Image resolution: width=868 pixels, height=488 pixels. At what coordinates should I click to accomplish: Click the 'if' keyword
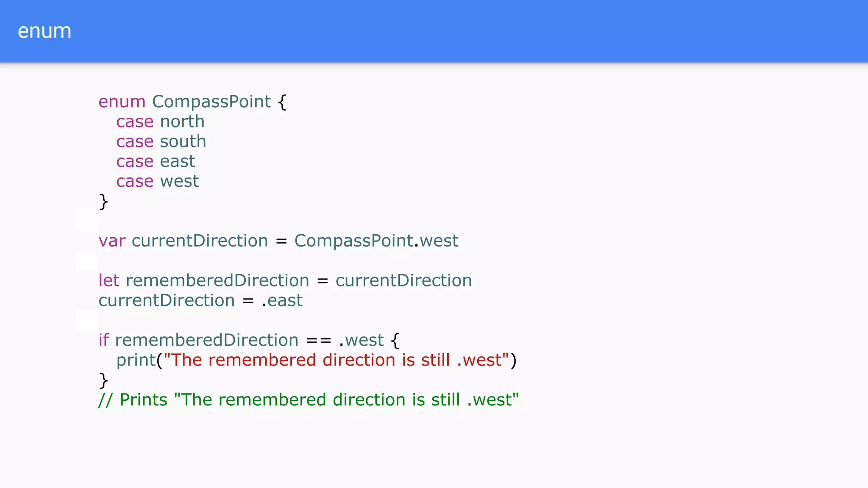(x=103, y=340)
